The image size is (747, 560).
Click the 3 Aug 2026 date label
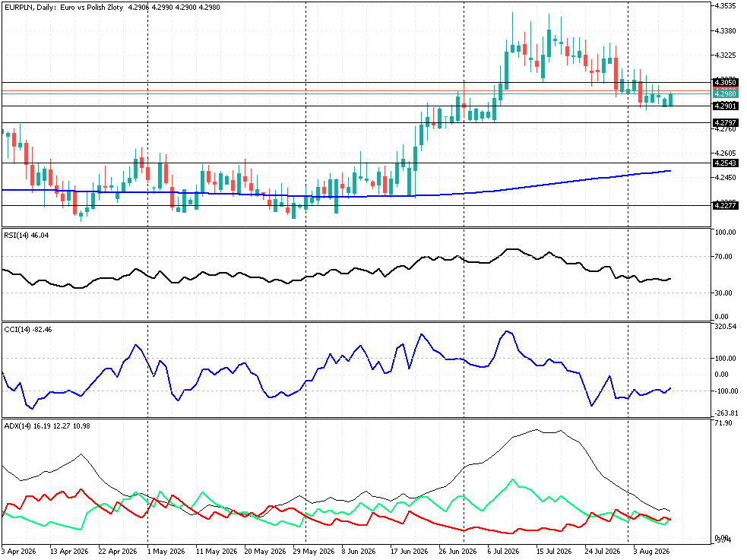pos(652,552)
